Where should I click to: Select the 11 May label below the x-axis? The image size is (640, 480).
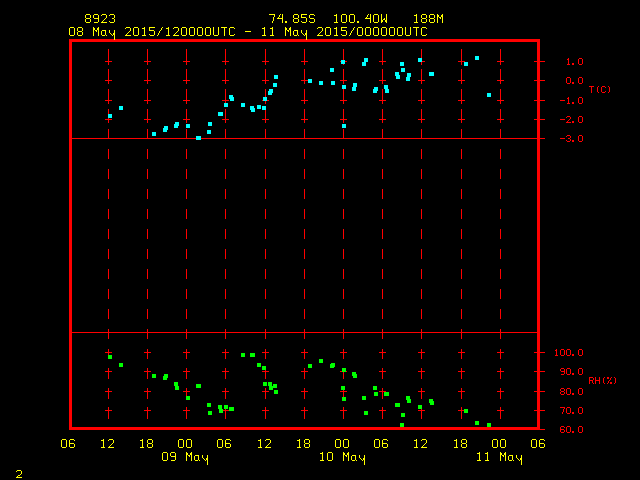[x=498, y=458]
